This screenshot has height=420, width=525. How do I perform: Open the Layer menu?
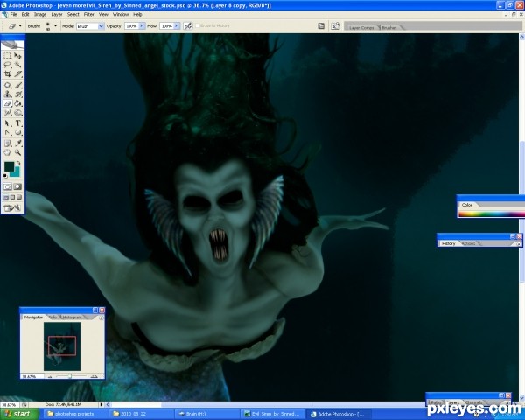pyautogui.click(x=57, y=14)
